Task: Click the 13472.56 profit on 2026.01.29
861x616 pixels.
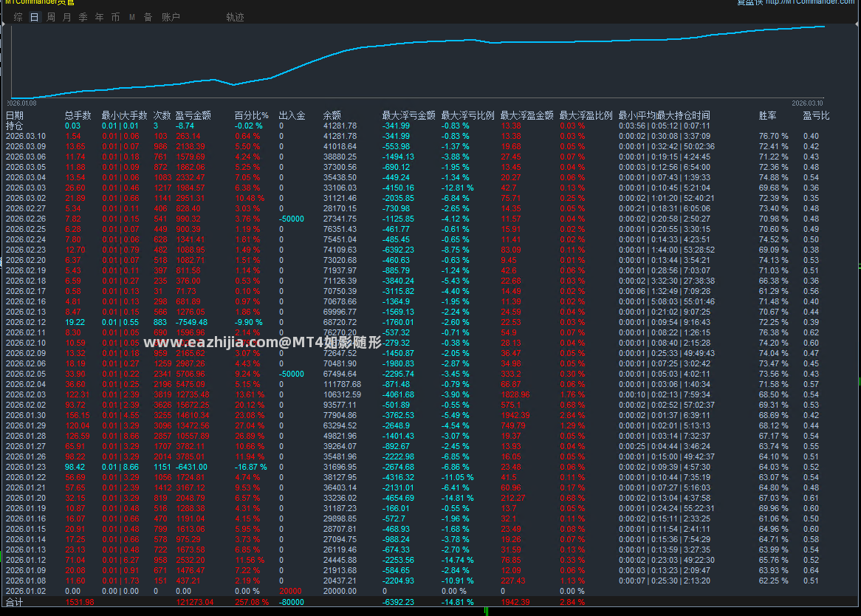Action: coord(193,425)
